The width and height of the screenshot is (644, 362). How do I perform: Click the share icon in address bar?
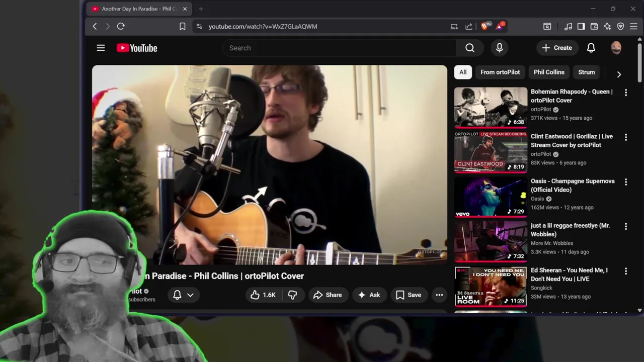(469, 26)
